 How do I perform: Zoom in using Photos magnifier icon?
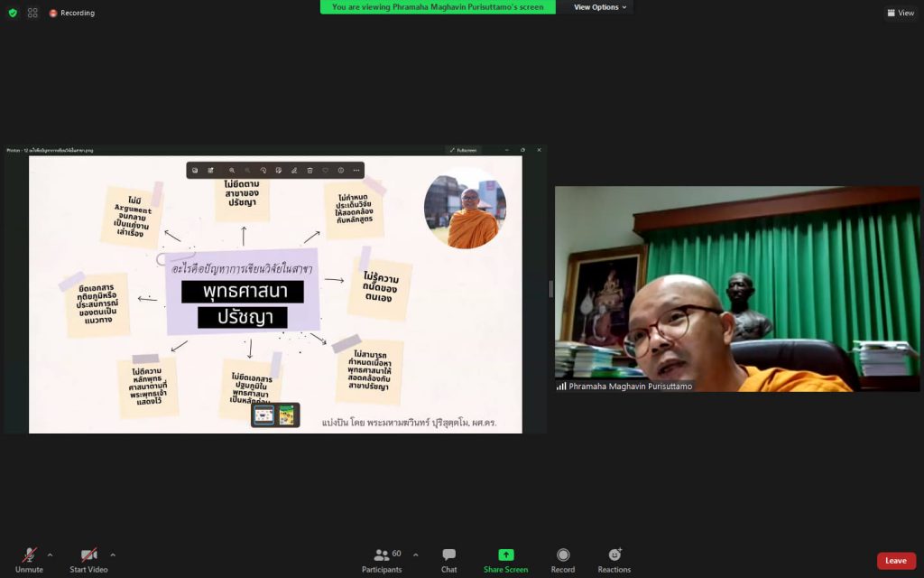click(x=232, y=170)
